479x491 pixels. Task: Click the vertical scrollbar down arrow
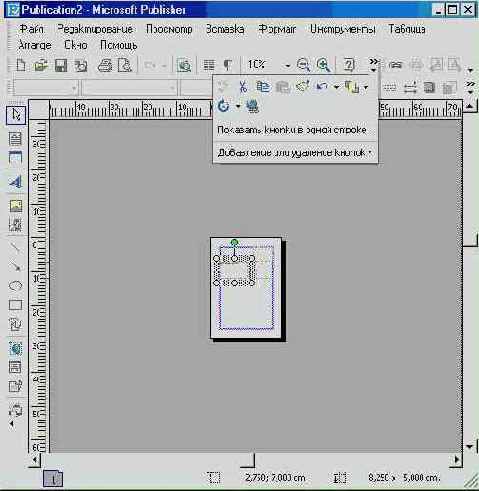pyautogui.click(x=470, y=446)
